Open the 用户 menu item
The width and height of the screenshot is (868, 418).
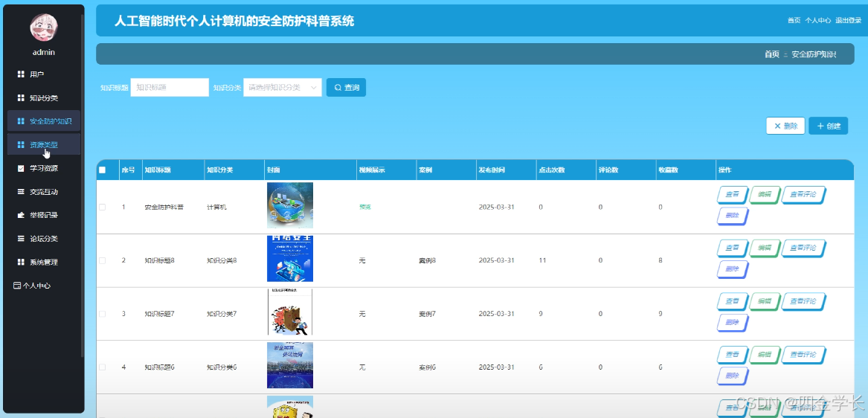44,74
